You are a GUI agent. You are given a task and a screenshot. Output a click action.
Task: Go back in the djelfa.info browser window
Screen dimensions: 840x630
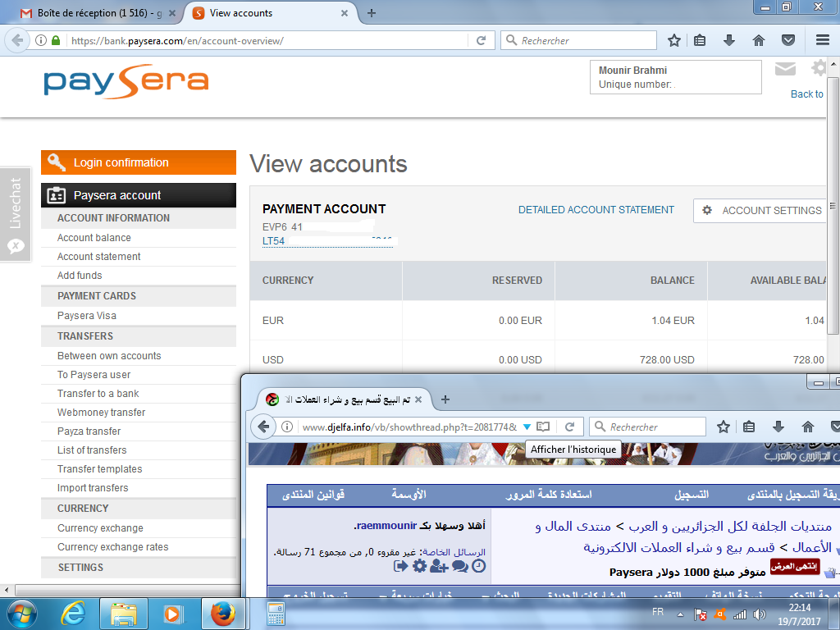[x=263, y=427]
